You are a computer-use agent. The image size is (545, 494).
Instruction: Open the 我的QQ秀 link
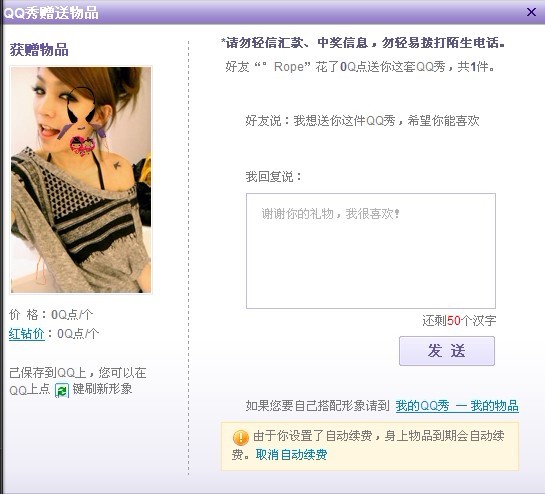point(422,406)
